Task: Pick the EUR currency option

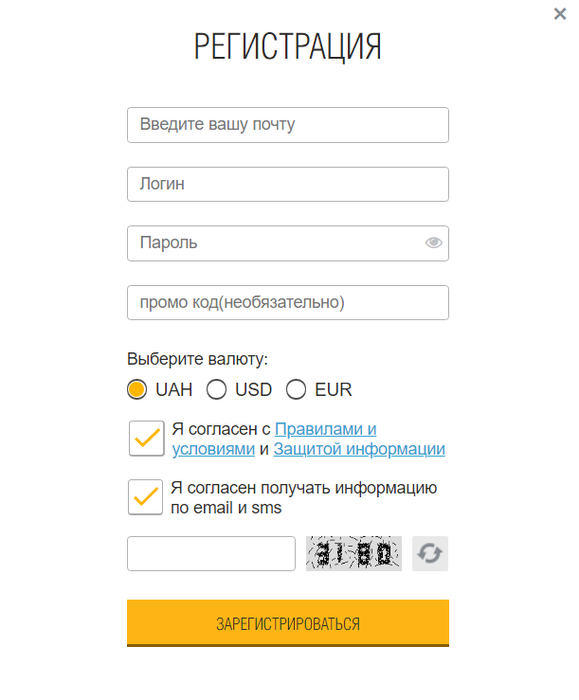Action: pyautogui.click(x=296, y=389)
